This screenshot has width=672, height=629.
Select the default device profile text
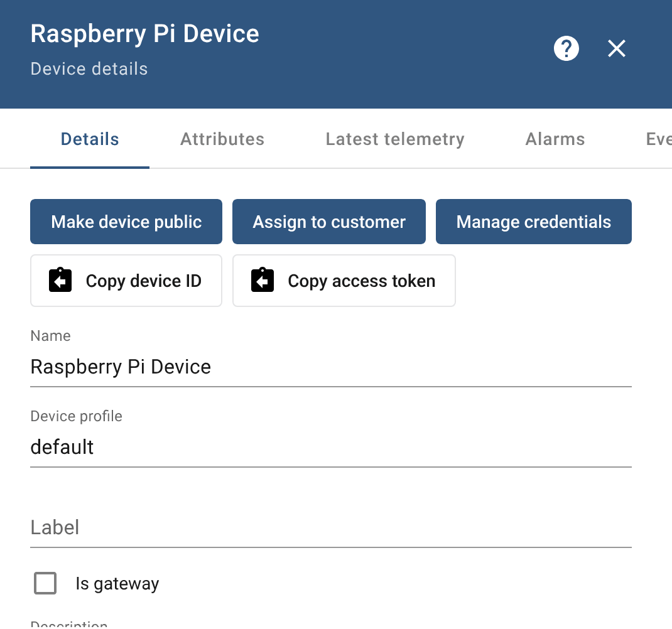coord(61,447)
